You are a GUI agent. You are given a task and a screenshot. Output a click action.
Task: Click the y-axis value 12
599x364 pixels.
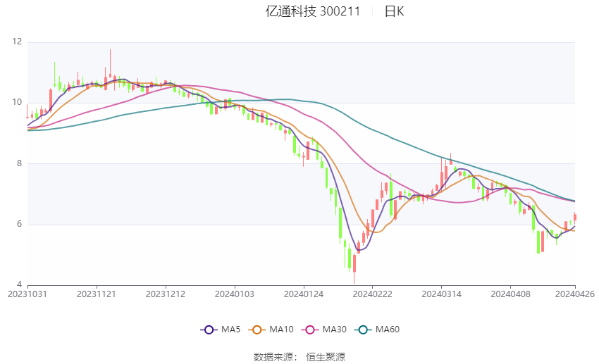(17, 42)
